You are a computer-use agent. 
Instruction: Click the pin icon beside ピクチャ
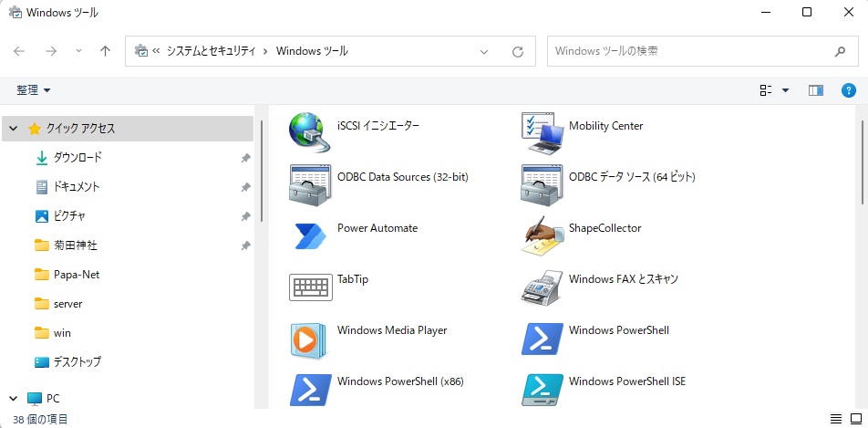[245, 216]
